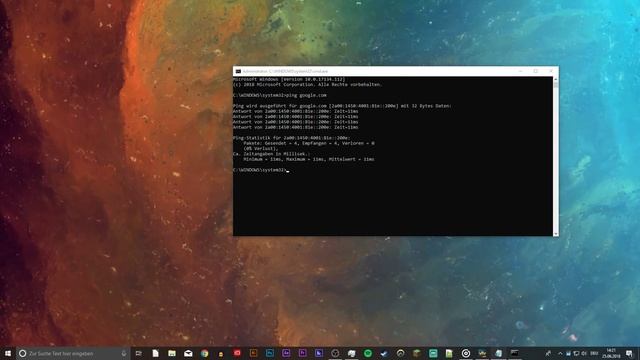The image size is (640, 360).
Task: Open the blue checkmark taskbar app
Action: [384, 353]
